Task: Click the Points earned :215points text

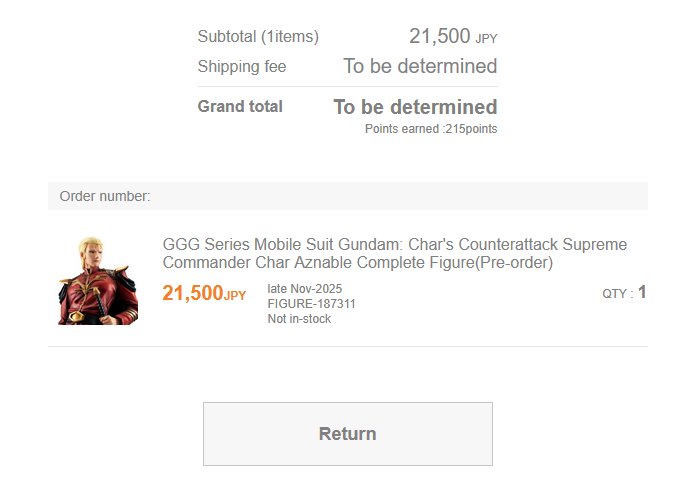Action: [431, 129]
